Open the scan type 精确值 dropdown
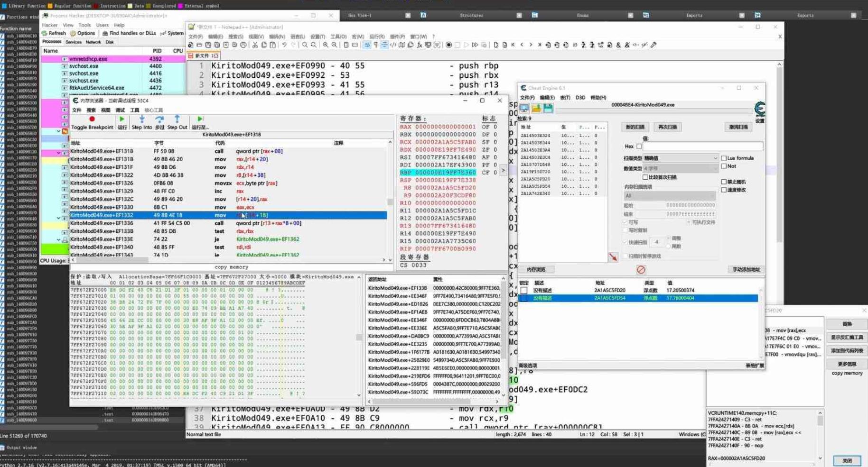This screenshot has width=868, height=467. [x=680, y=158]
